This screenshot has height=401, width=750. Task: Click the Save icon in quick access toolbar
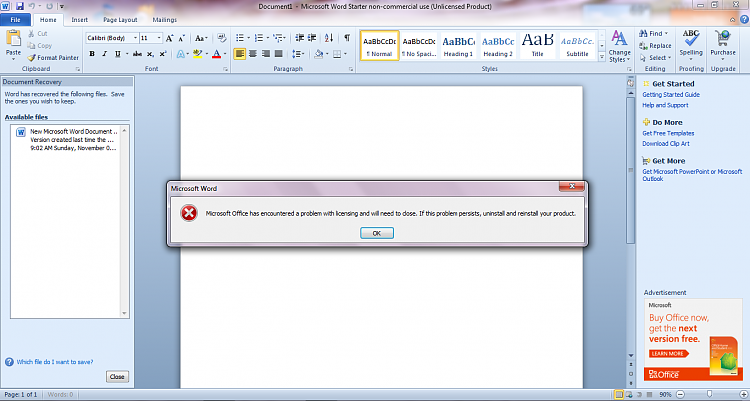pyautogui.click(x=20, y=6)
